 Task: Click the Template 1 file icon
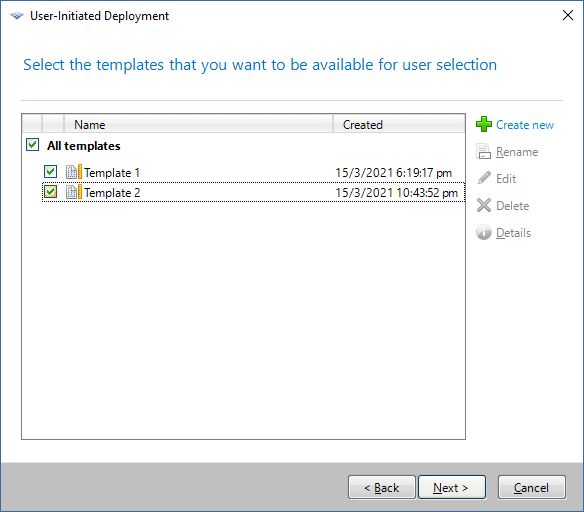(74, 172)
